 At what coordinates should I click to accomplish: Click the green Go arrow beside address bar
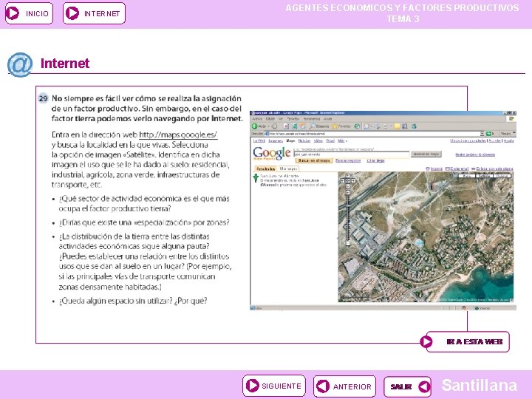(x=488, y=134)
